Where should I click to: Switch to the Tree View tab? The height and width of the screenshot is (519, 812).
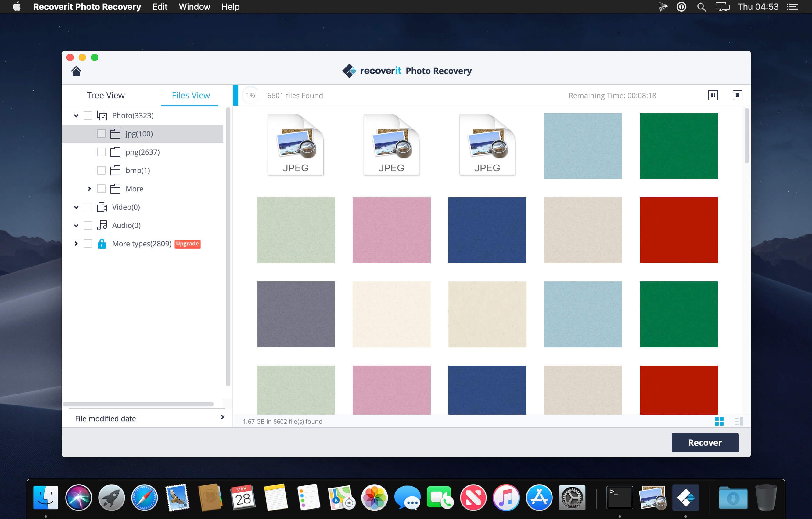tap(106, 96)
